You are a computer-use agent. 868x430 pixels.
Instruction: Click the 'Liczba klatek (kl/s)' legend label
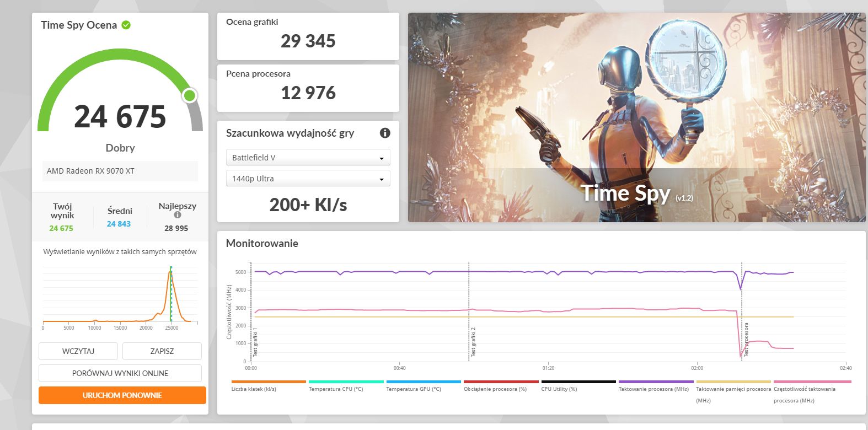tap(254, 389)
